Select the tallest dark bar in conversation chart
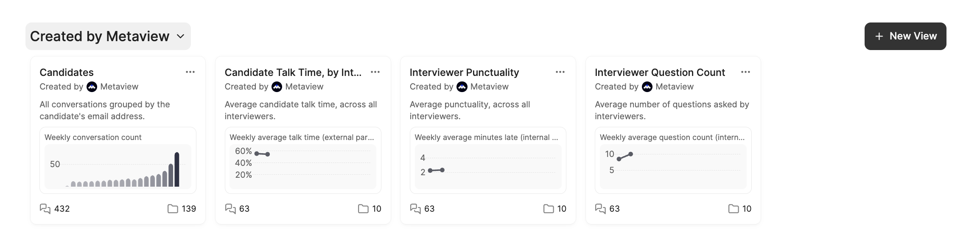This screenshot has width=980, height=252. pyautogui.click(x=177, y=169)
